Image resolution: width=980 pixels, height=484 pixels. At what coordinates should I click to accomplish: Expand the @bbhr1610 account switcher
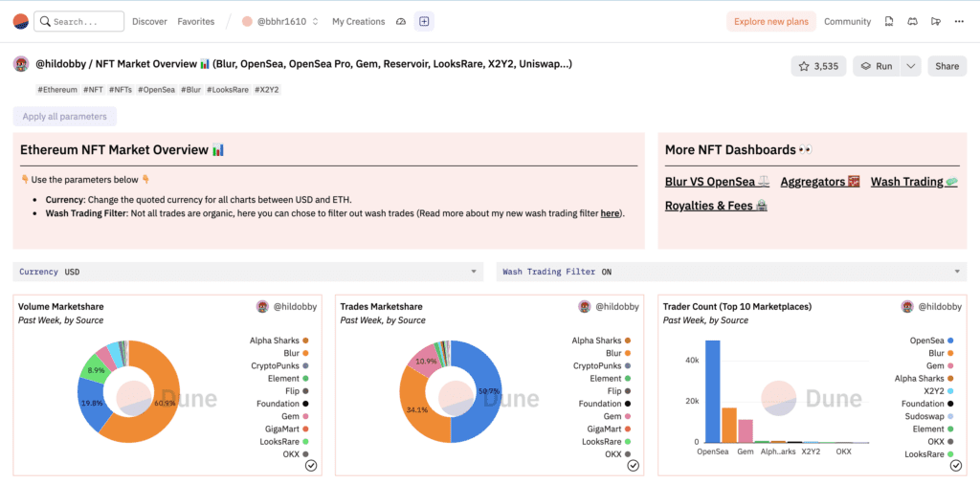[280, 21]
